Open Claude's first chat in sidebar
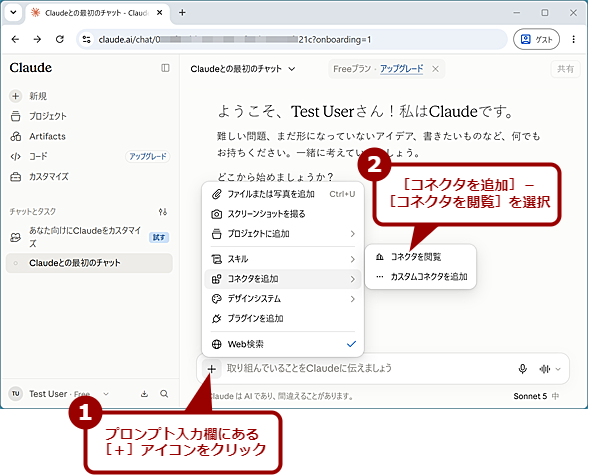 pyautogui.click(x=89, y=263)
